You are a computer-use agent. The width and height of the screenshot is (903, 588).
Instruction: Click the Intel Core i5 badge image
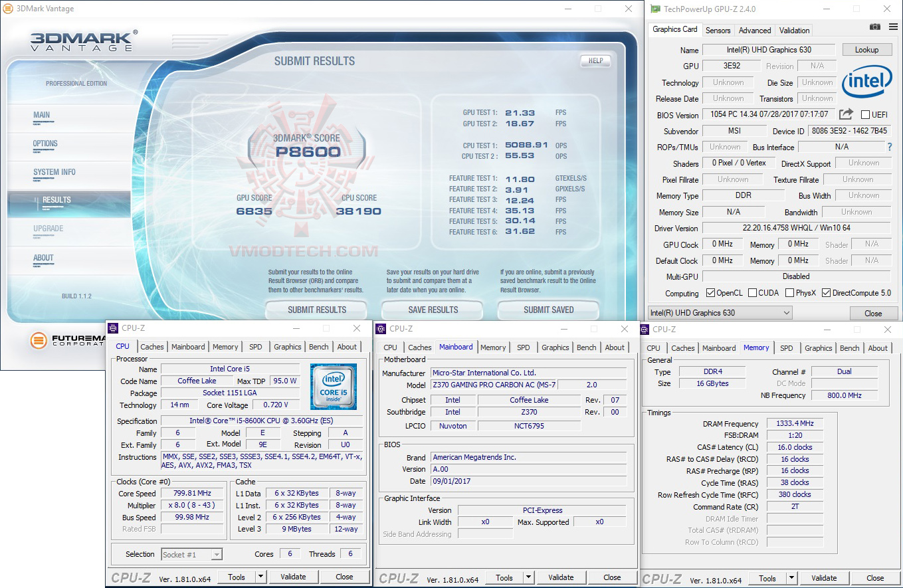pos(333,386)
